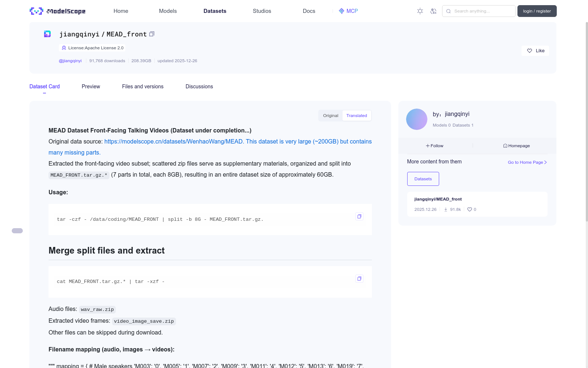
Task: Copy the dataset name jiangqinyi/MEAD_front
Action: pyautogui.click(x=152, y=34)
